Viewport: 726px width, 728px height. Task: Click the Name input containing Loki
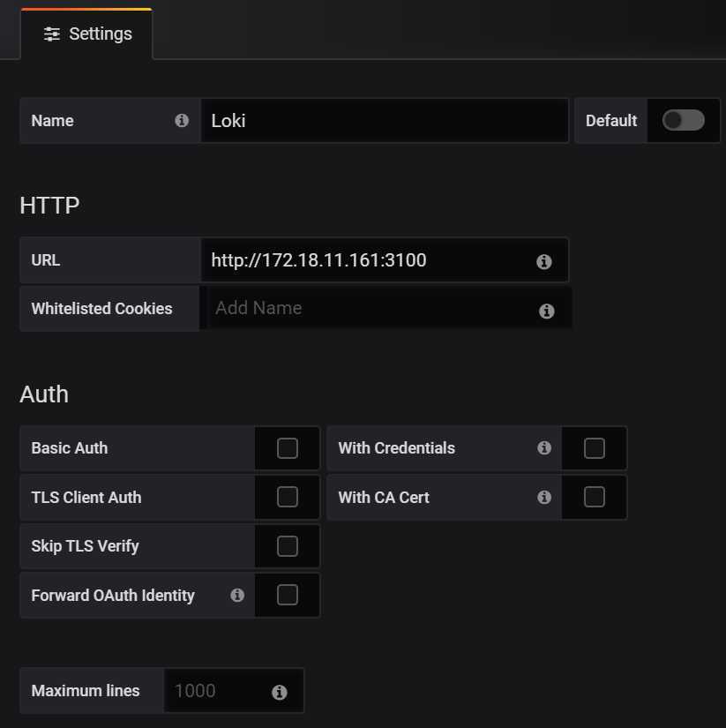click(x=385, y=121)
